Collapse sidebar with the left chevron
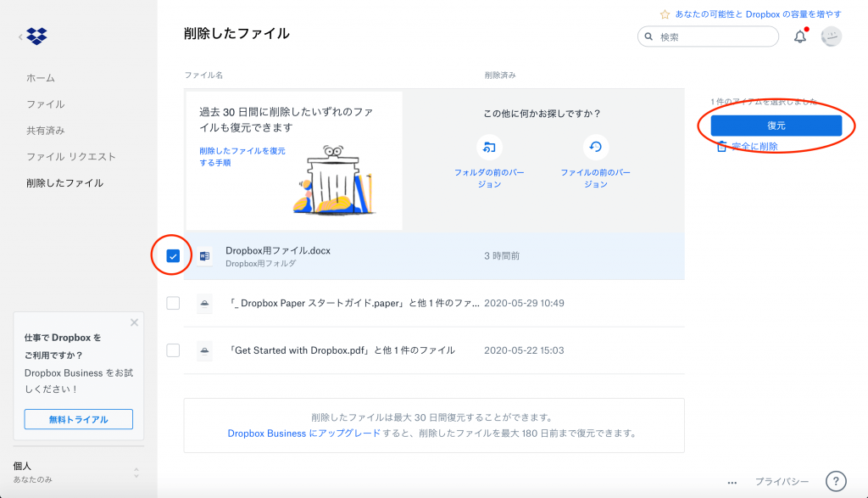Image resolution: width=868 pixels, height=498 pixels. pos(20,37)
